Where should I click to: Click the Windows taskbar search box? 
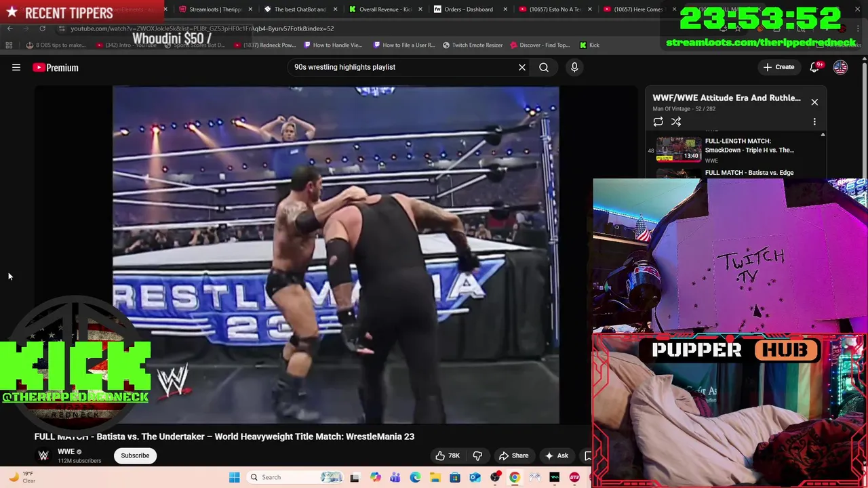[296, 477]
